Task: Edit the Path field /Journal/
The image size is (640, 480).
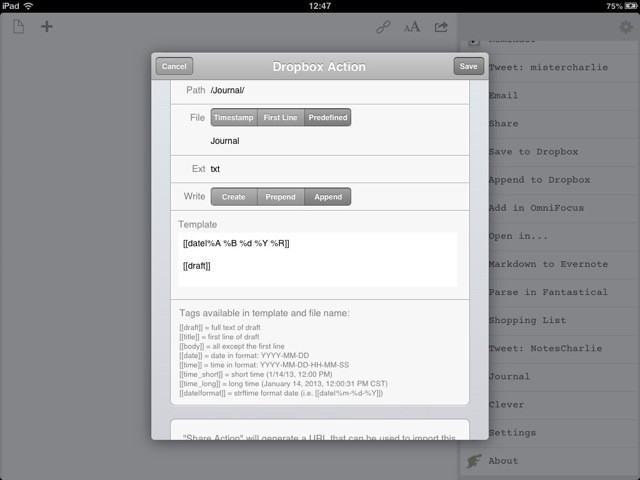Action: pyautogui.click(x=330, y=90)
